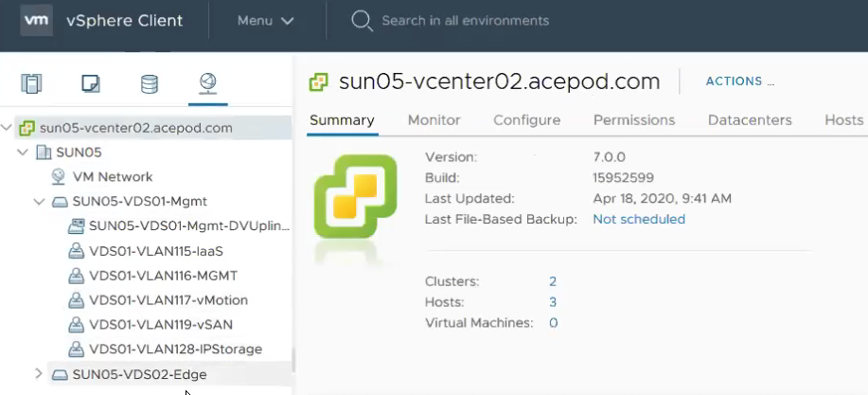This screenshot has height=395, width=868.
Task: Click the Search in all environments field
Action: point(465,21)
